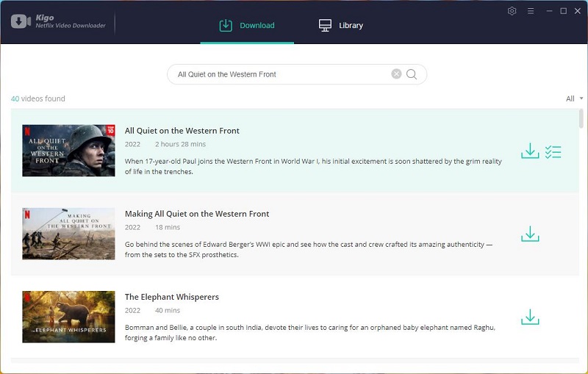This screenshot has width=588, height=374.
Task: Open advanced download options for All Quiet
Action: [553, 152]
